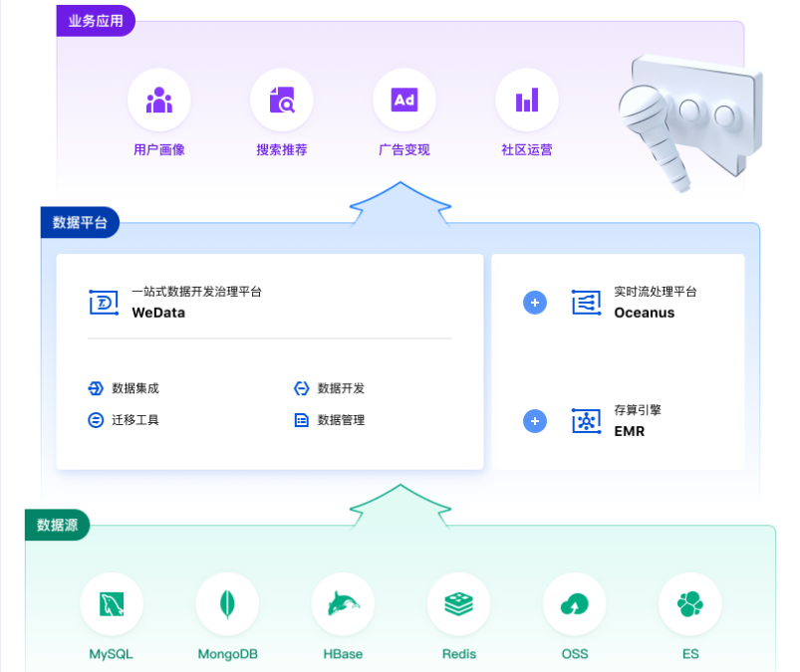Screen dimensions: 800x672
Task: Click the 用户画像 label text
Action: click(159, 150)
